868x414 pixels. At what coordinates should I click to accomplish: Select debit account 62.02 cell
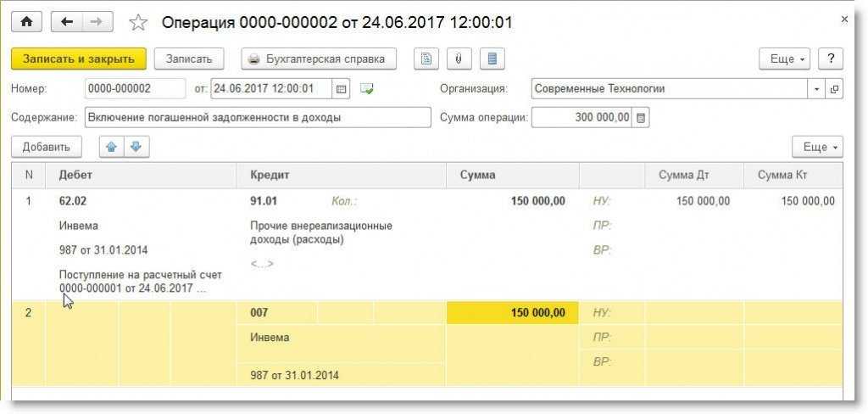(73, 201)
